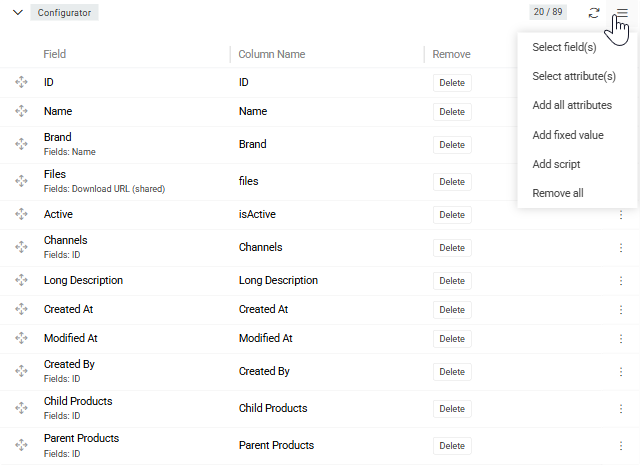Open three-dot options for Modified At row

click(x=620, y=339)
